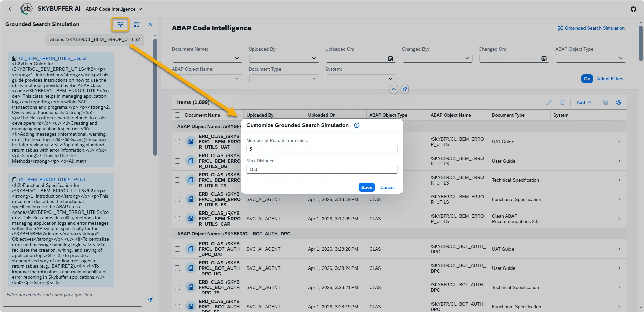Open Uploaded On date picker calendar
Viewport: 644px width, 312px height.
pos(390,58)
